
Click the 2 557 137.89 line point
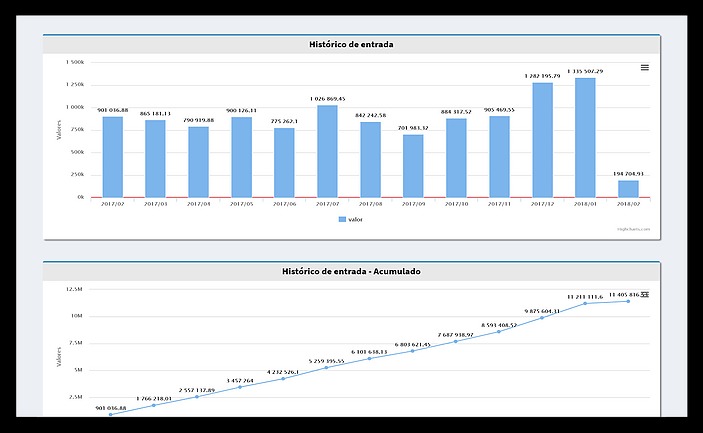[198, 396]
